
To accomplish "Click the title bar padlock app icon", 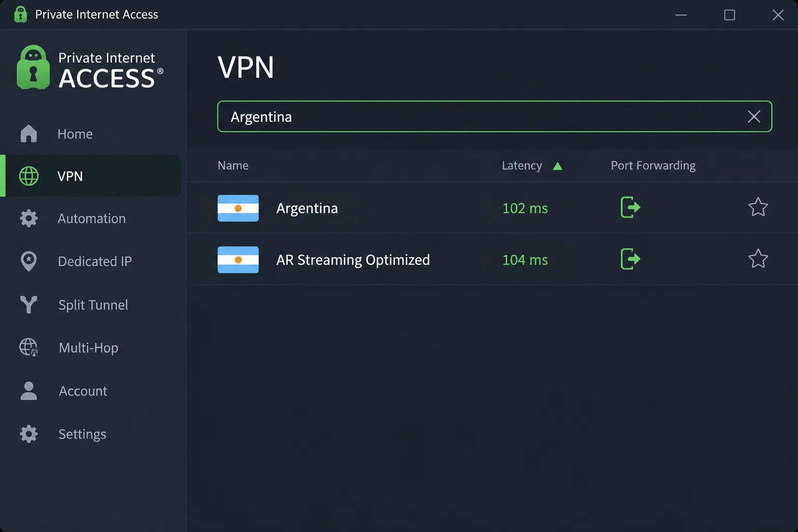I will [x=20, y=14].
